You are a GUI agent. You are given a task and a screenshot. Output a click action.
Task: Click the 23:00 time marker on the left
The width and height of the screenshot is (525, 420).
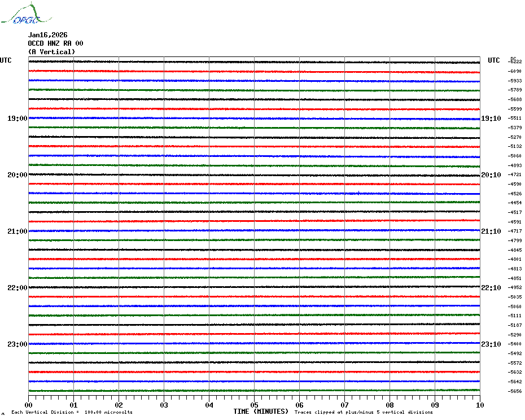pos(17,344)
